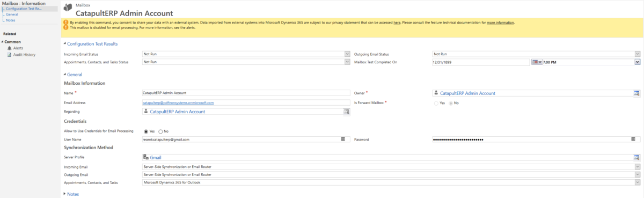Click the 'Credentials' heading
This screenshot has width=644, height=198.
[x=75, y=121]
